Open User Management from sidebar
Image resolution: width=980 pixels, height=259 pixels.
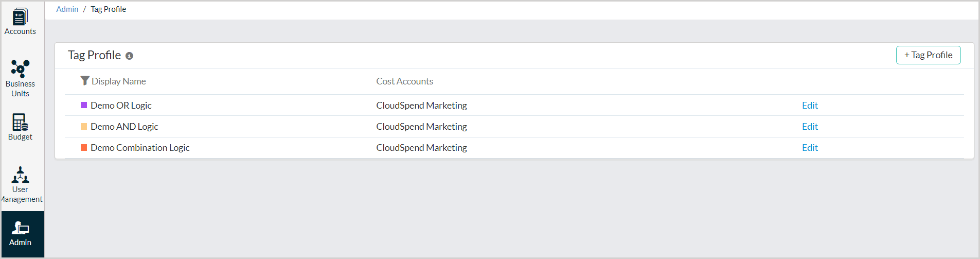click(x=20, y=184)
